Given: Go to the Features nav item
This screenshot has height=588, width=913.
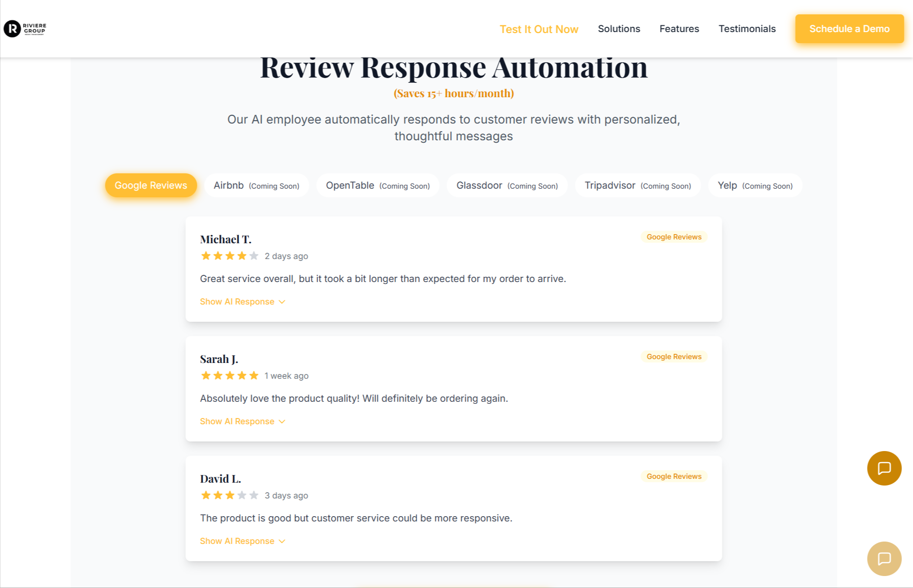Looking at the screenshot, I should point(679,29).
